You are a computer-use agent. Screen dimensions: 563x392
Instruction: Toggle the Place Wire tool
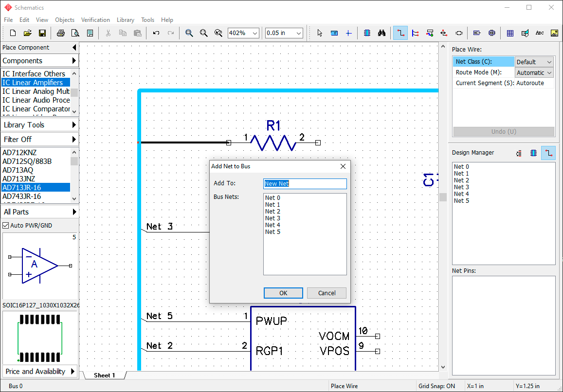[400, 33]
